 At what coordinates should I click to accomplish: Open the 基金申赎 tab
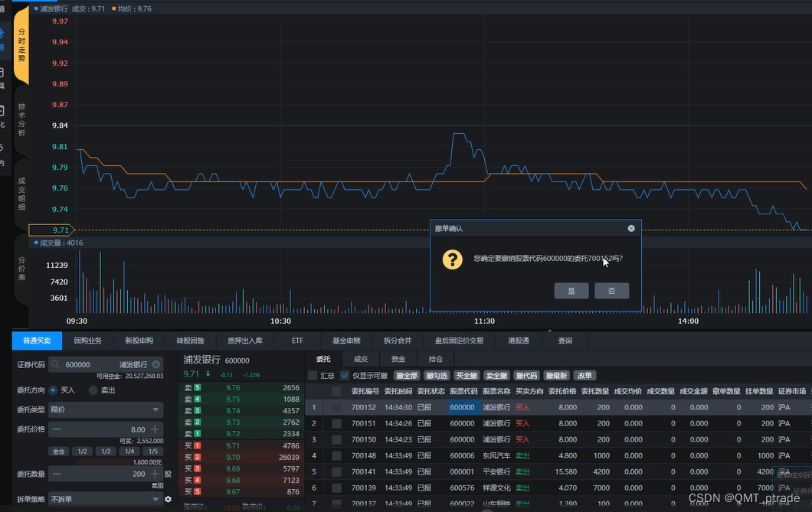tap(346, 341)
